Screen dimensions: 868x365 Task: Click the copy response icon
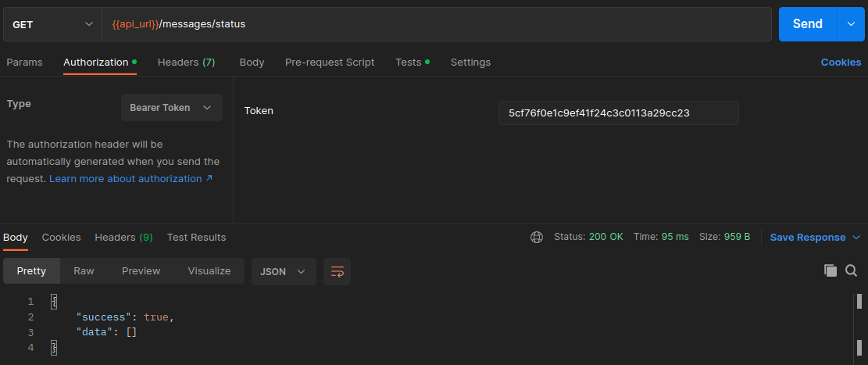(x=830, y=270)
